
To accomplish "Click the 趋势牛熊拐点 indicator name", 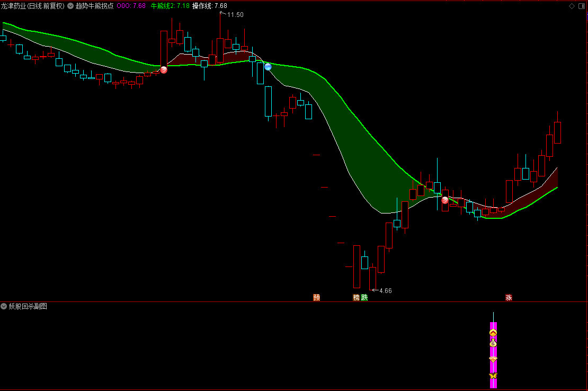I will click(x=94, y=6).
